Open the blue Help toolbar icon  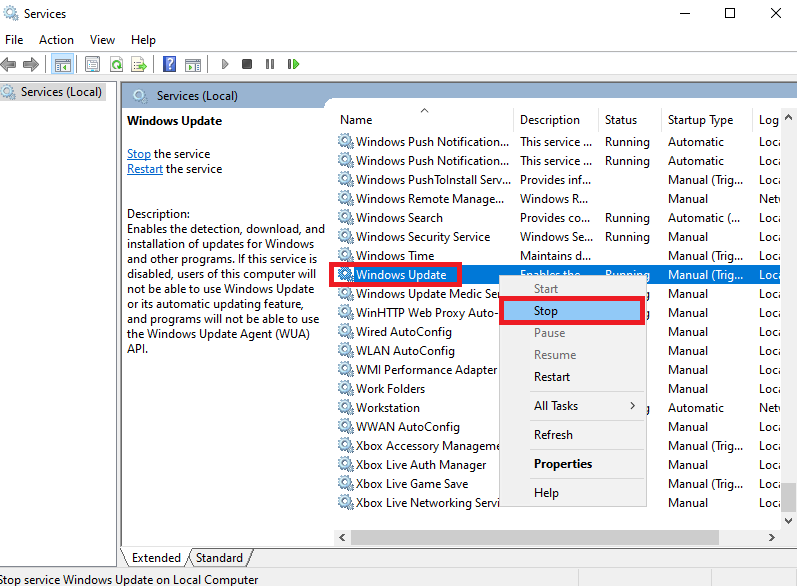(x=169, y=64)
